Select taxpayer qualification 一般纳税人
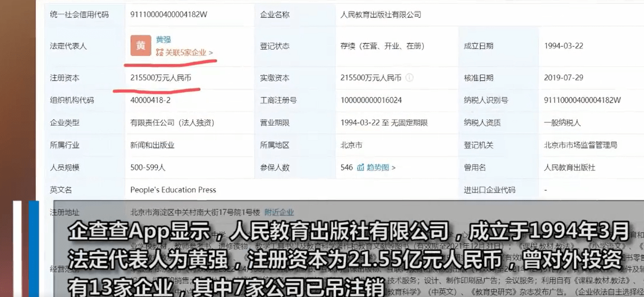The width and height of the screenshot is (644, 297). pyautogui.click(x=563, y=122)
